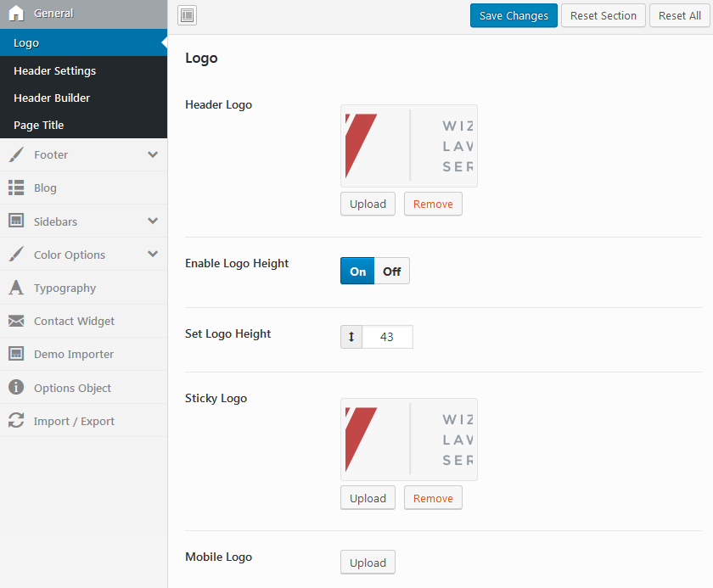Click the expand-all sections icon
This screenshot has width=713, height=588.
coord(187,15)
